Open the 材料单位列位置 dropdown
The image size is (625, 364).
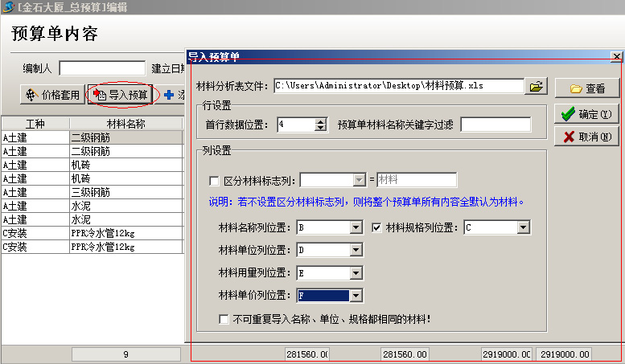[x=356, y=250]
